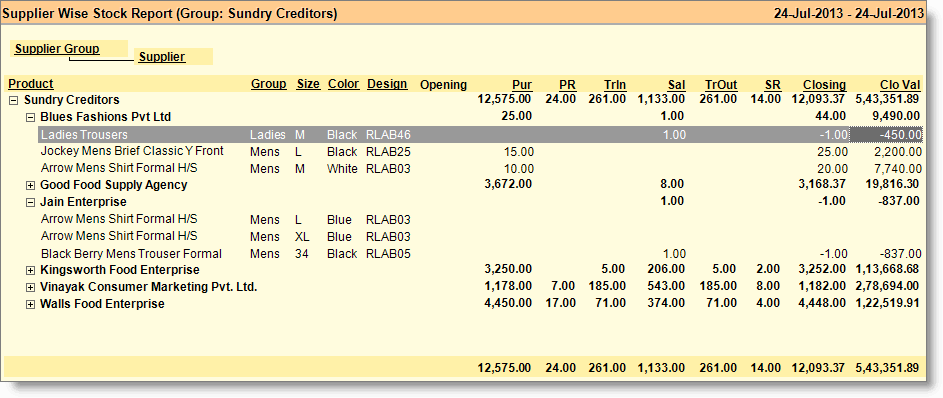Collapse Blues Fashions Pvt Ltd node

point(30,117)
